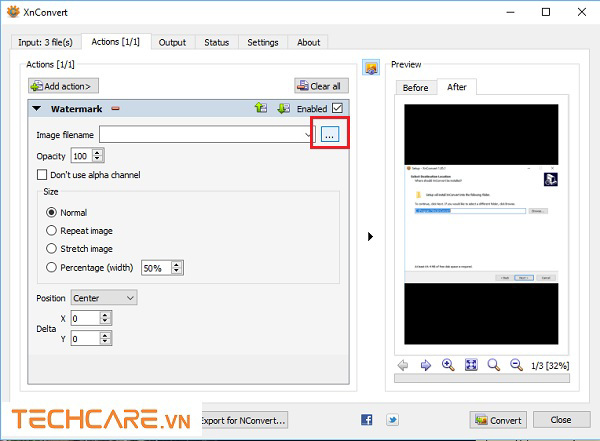Image resolution: width=600 pixels, height=441 pixels.
Task: Click the preview horizontal scrollbar
Action: (482, 378)
